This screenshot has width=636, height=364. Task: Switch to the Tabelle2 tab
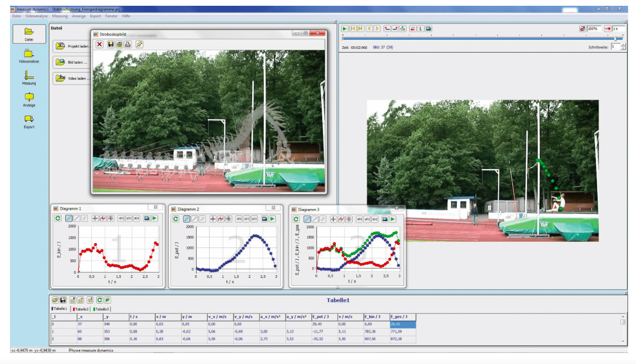(80, 309)
